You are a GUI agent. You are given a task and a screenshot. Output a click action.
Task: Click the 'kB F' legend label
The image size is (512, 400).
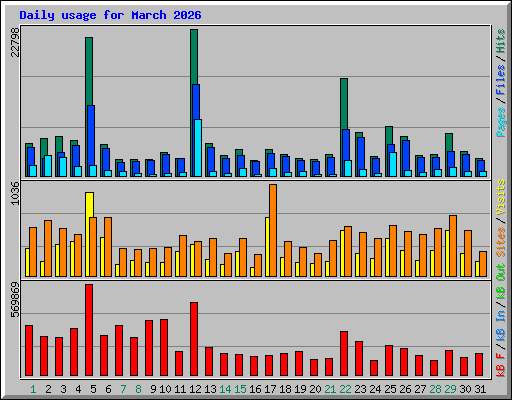(501, 364)
